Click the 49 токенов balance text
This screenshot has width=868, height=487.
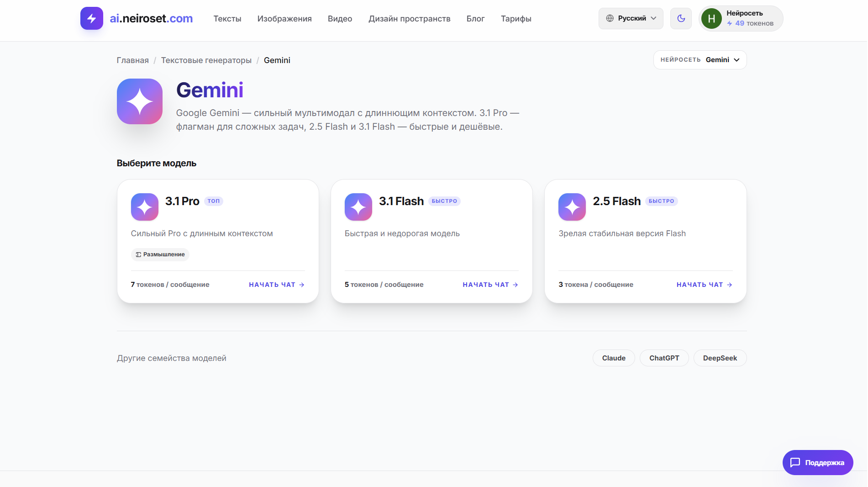point(750,23)
